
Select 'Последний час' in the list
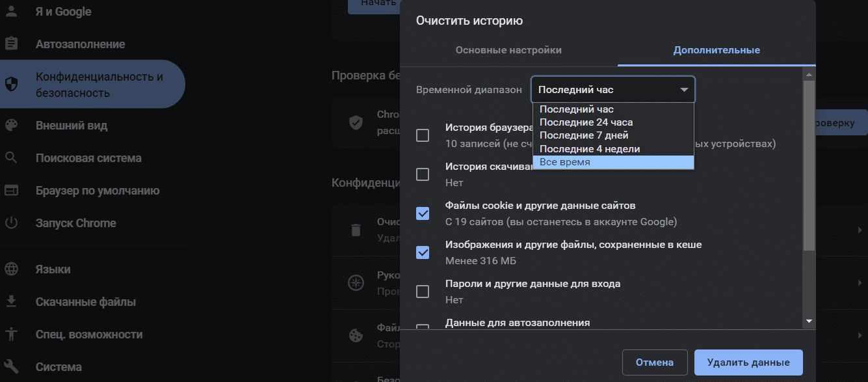click(x=613, y=109)
